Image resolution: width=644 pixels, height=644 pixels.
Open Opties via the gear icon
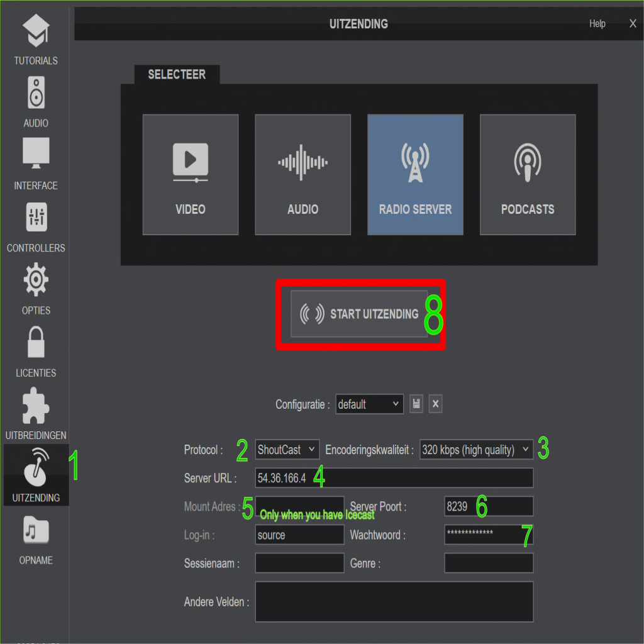[36, 287]
